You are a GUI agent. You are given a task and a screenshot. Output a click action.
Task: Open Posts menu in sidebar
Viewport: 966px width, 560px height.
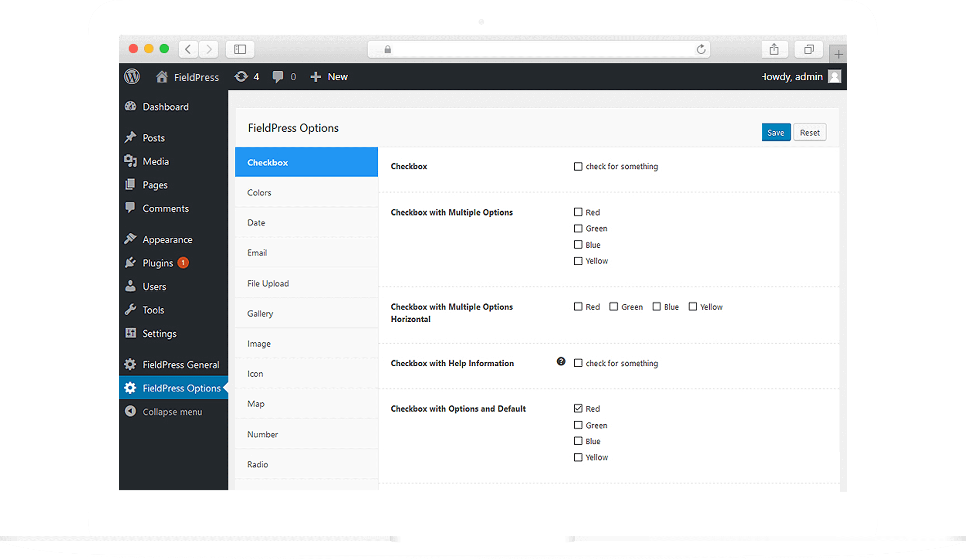click(174, 138)
